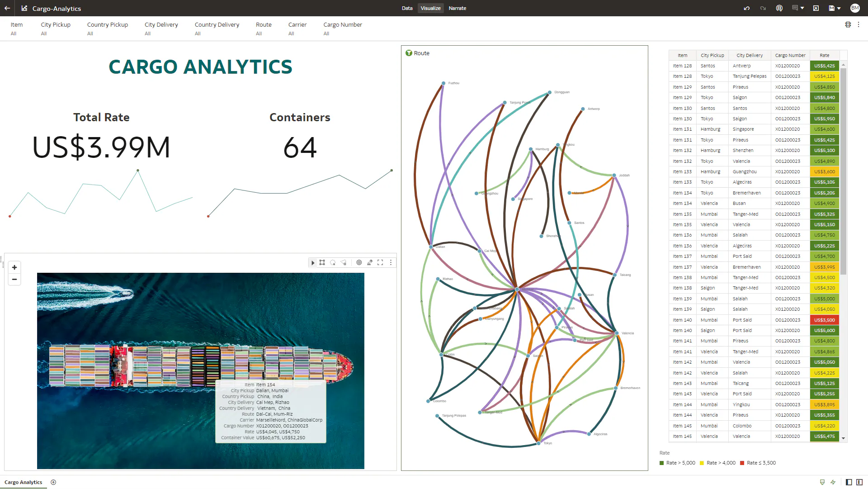Toggle the left panel layout icon

pyautogui.click(x=849, y=482)
